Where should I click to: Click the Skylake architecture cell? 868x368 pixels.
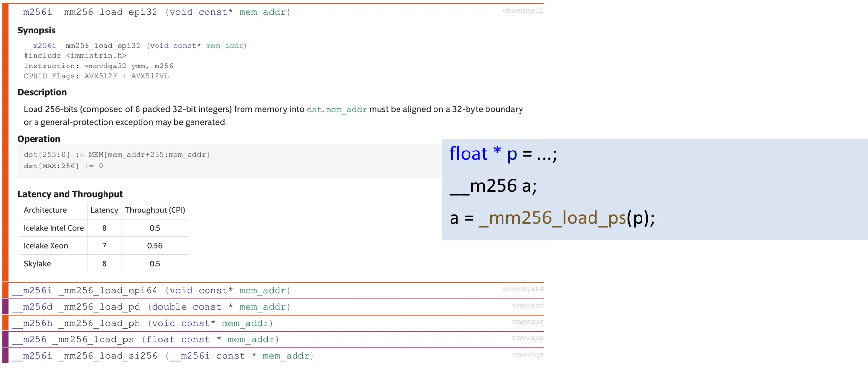point(37,264)
